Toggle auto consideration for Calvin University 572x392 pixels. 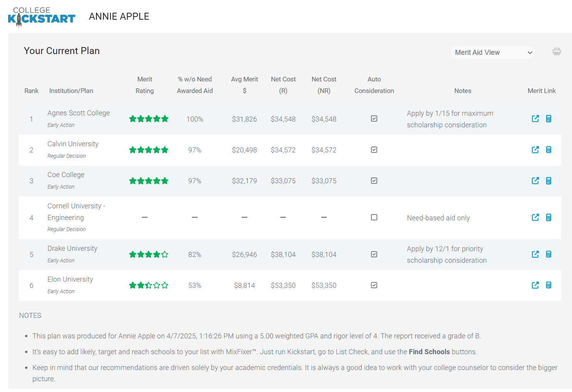[x=374, y=150]
